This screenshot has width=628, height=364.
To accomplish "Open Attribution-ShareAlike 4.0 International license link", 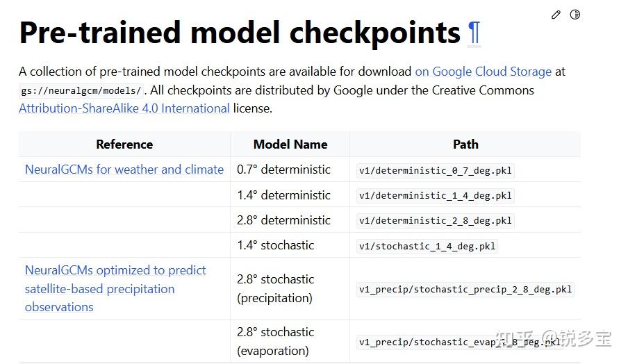I will pyautogui.click(x=124, y=108).
